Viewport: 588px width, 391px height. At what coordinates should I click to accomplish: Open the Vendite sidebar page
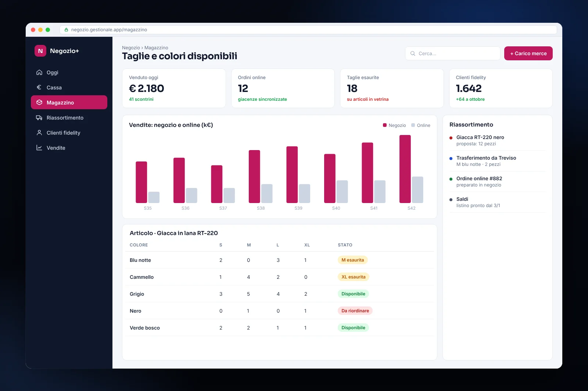[x=69, y=148]
